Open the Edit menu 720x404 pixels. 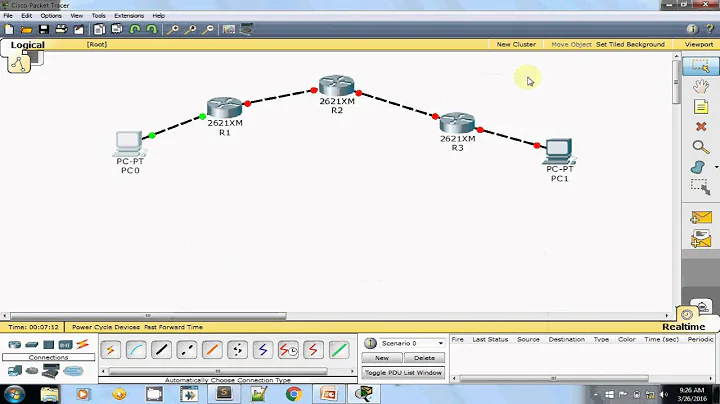pyautogui.click(x=26, y=16)
